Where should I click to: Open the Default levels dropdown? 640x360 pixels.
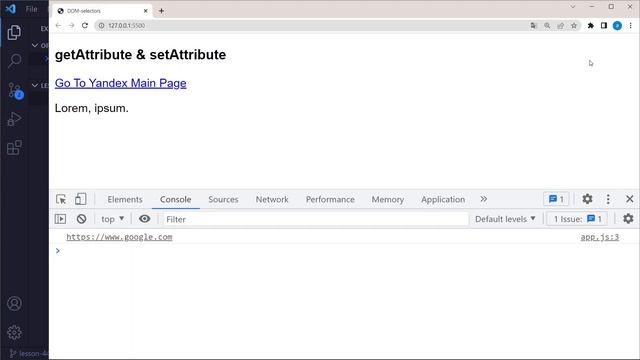[x=505, y=219]
